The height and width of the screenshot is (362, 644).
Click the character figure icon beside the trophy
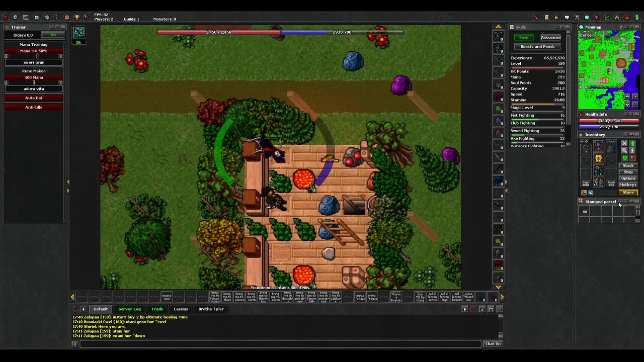pos(87,18)
